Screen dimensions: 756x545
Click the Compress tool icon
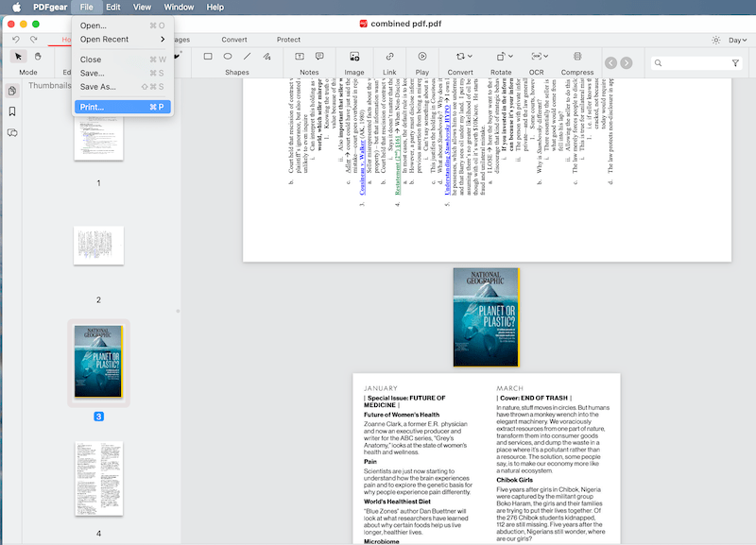577,57
